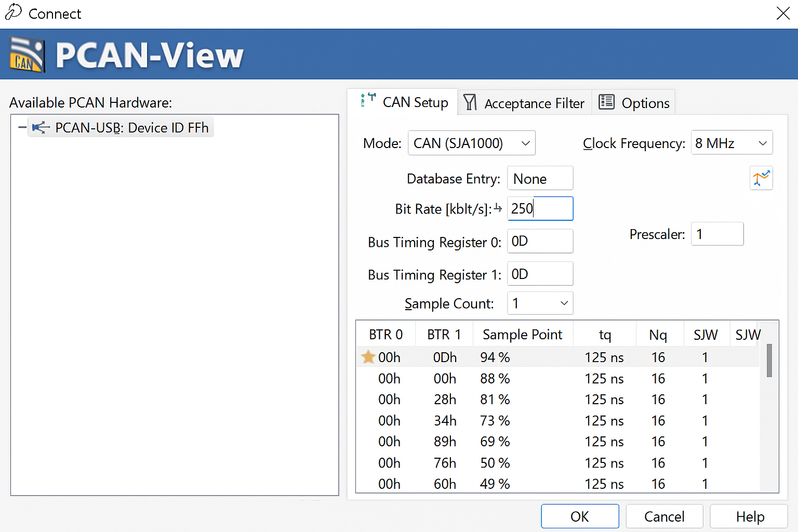Sort by the BTR 1 column header
798x532 pixels.
[x=444, y=334]
